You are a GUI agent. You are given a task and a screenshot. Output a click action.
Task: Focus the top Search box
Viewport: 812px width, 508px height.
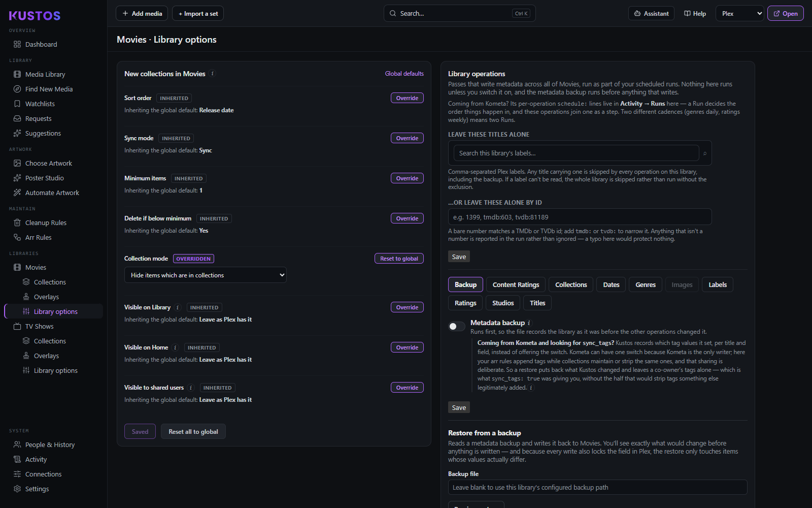[459, 14]
